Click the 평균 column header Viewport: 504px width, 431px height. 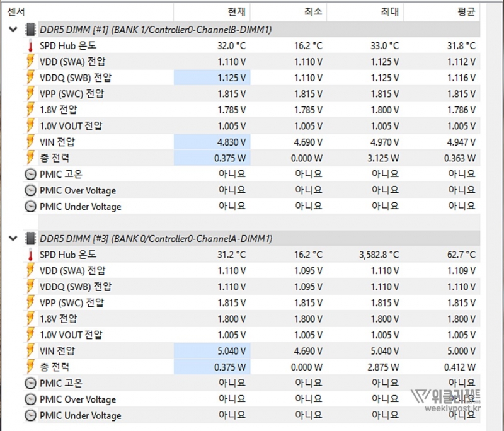tap(465, 11)
